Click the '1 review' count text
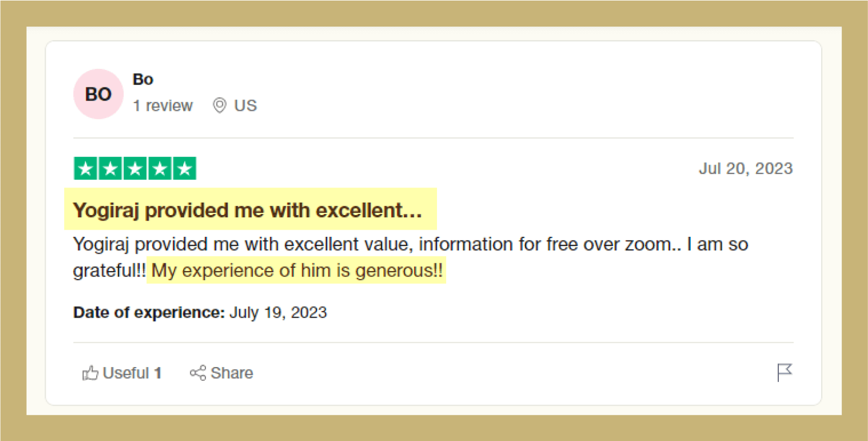Image resolution: width=868 pixels, height=441 pixels. [163, 105]
